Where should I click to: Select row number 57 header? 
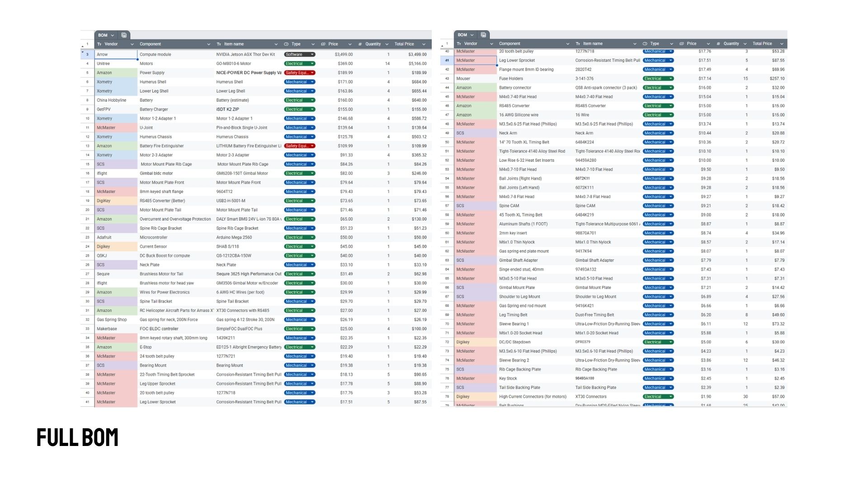[x=447, y=206]
